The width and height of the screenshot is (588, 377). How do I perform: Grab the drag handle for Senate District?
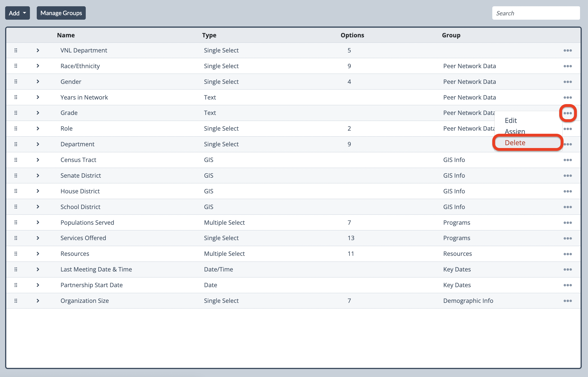pyautogui.click(x=16, y=175)
